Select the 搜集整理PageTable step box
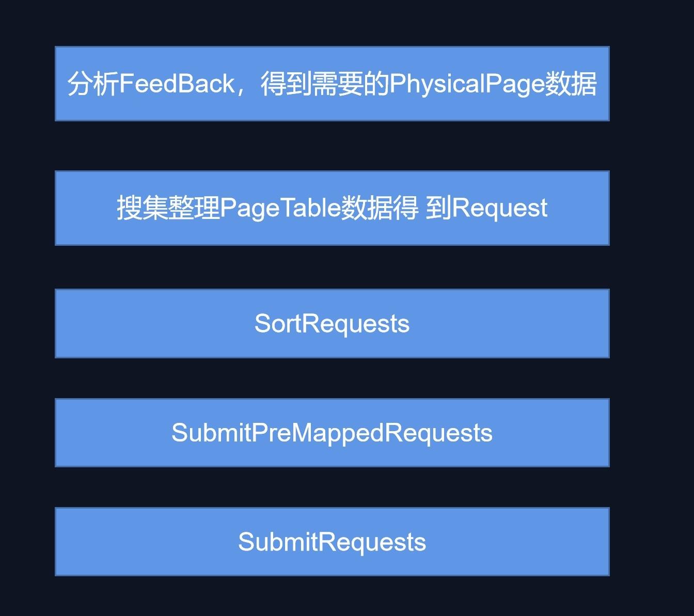This screenshot has width=694, height=616. click(x=332, y=208)
